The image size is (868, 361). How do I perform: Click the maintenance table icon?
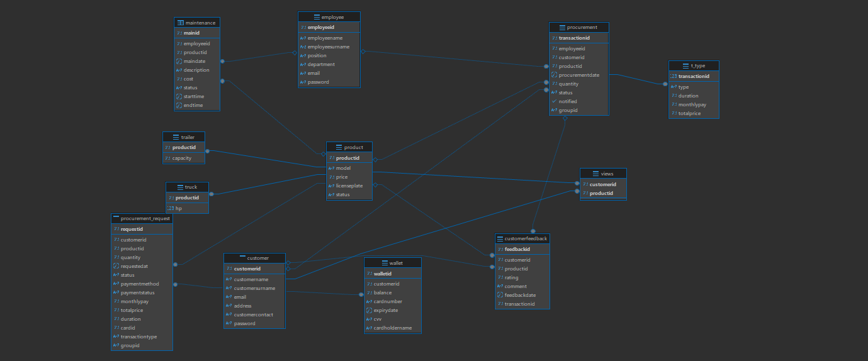click(180, 23)
